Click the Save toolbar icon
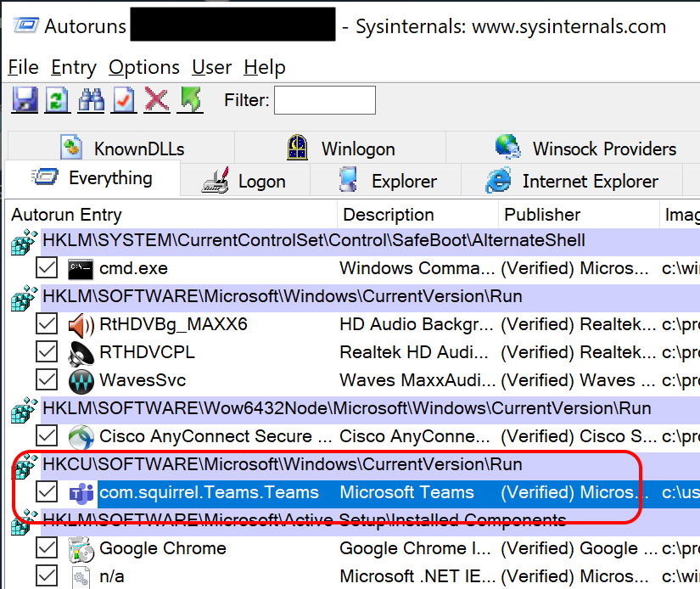Viewport: 700px width, 589px height. [x=25, y=99]
